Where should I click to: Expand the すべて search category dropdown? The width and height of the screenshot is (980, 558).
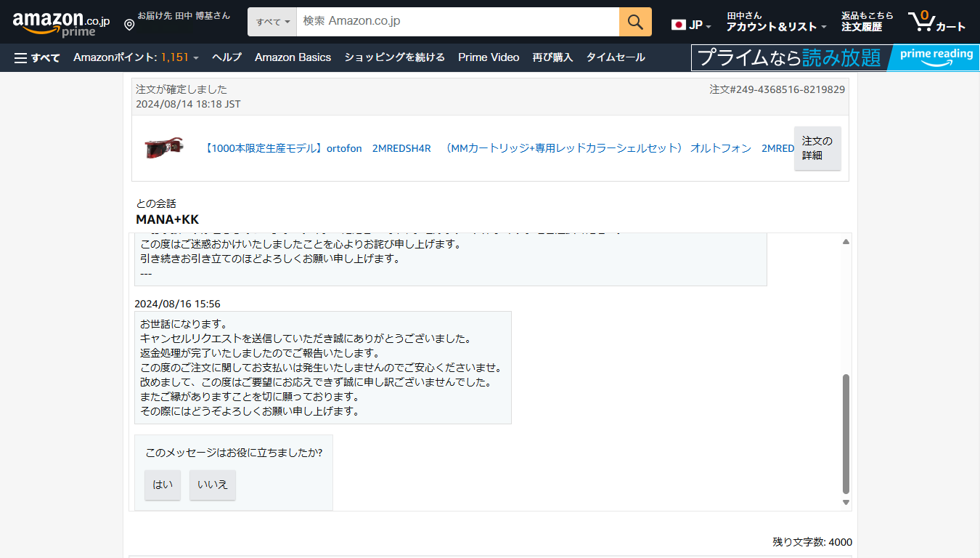(x=272, y=22)
